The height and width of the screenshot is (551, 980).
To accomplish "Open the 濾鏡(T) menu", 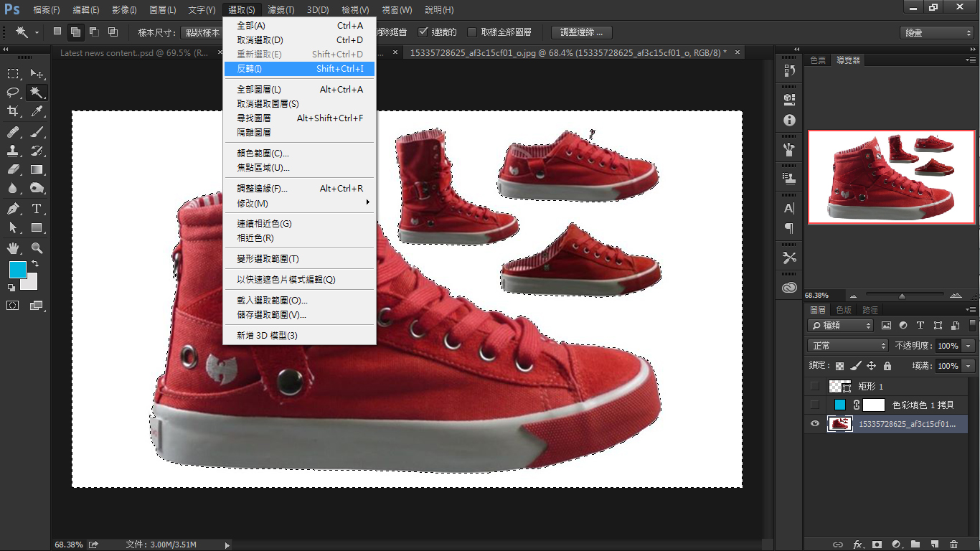I will (281, 10).
